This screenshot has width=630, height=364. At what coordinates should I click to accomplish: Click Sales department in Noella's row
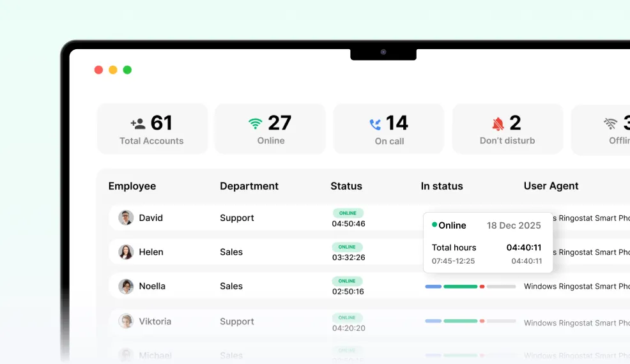(x=231, y=286)
